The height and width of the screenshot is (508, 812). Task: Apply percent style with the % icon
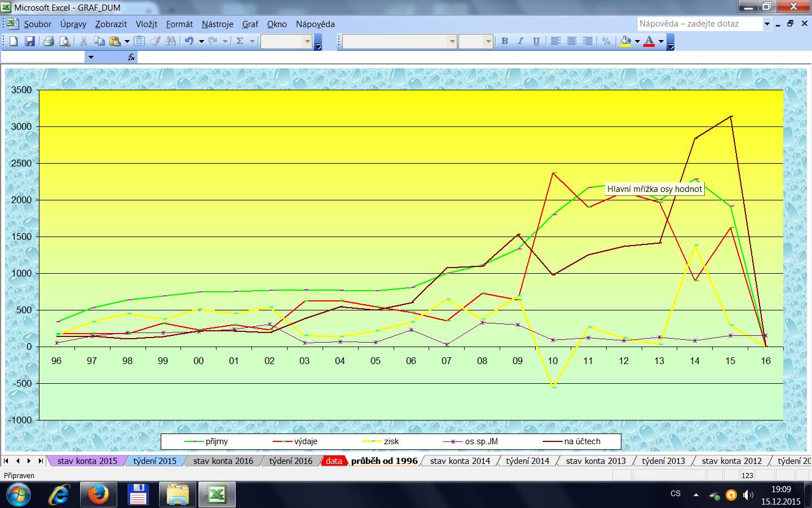tap(606, 41)
